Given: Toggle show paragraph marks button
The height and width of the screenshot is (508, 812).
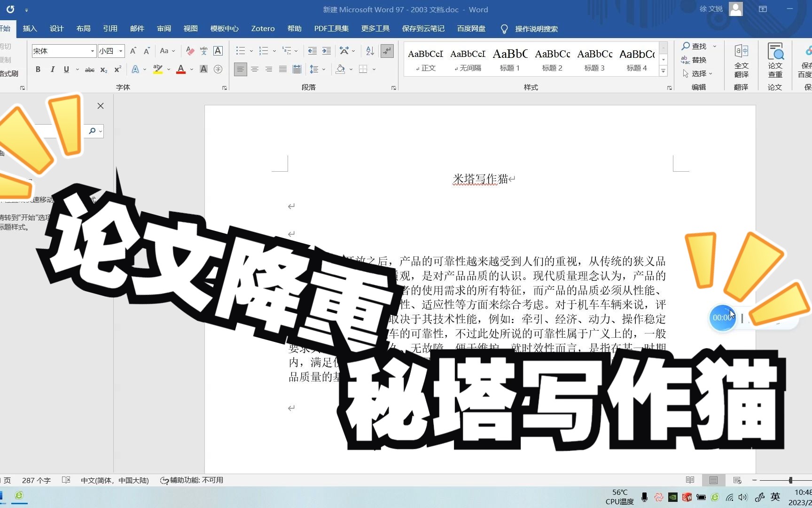Looking at the screenshot, I should point(387,51).
